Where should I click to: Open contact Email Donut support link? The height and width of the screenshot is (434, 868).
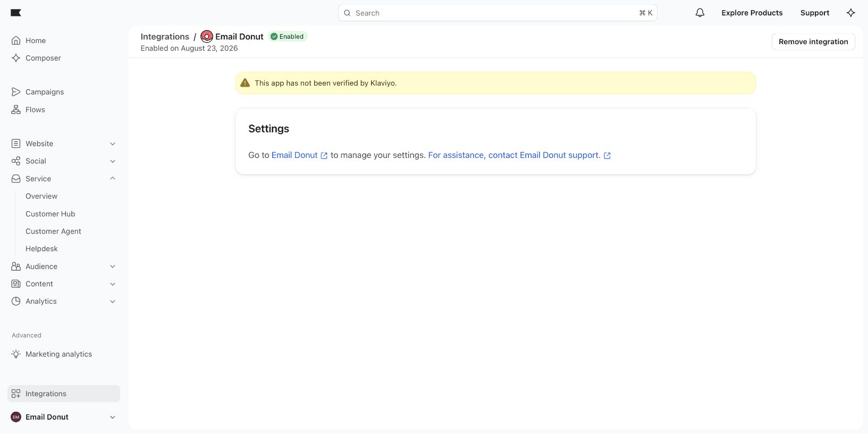click(x=515, y=155)
